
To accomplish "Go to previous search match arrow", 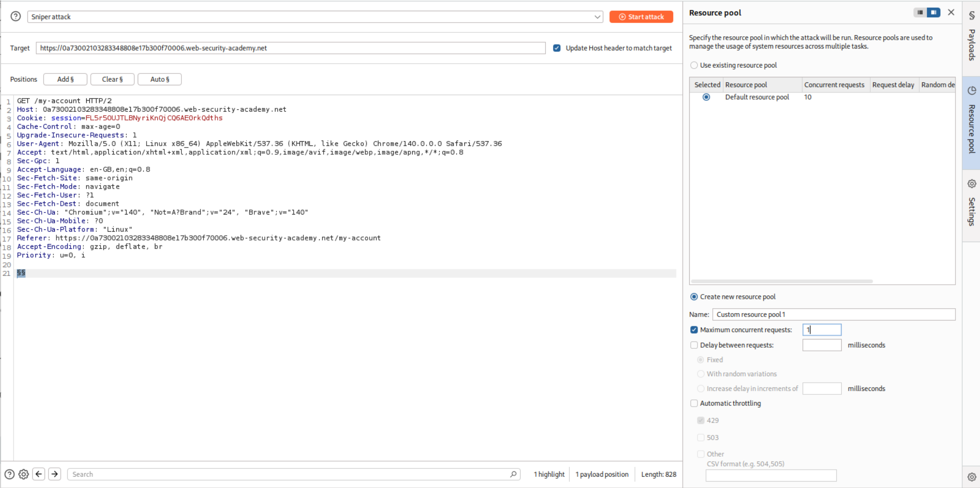I will pyautogui.click(x=39, y=474).
